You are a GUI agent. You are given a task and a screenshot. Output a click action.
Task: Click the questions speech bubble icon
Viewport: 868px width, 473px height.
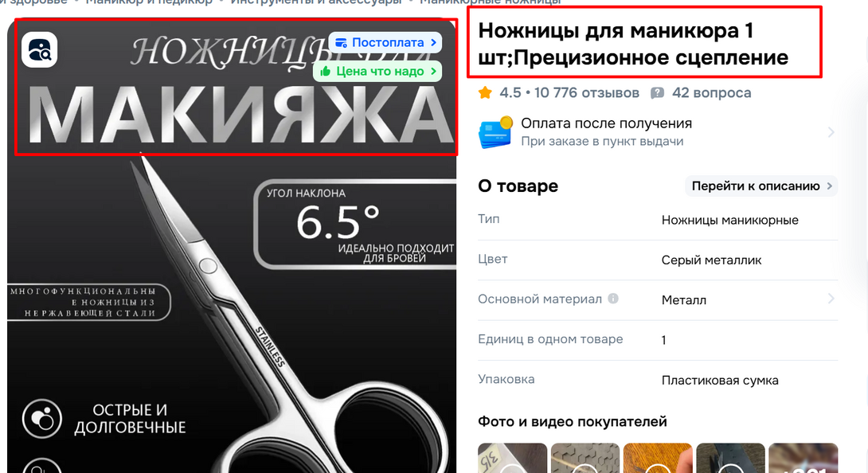click(x=657, y=93)
